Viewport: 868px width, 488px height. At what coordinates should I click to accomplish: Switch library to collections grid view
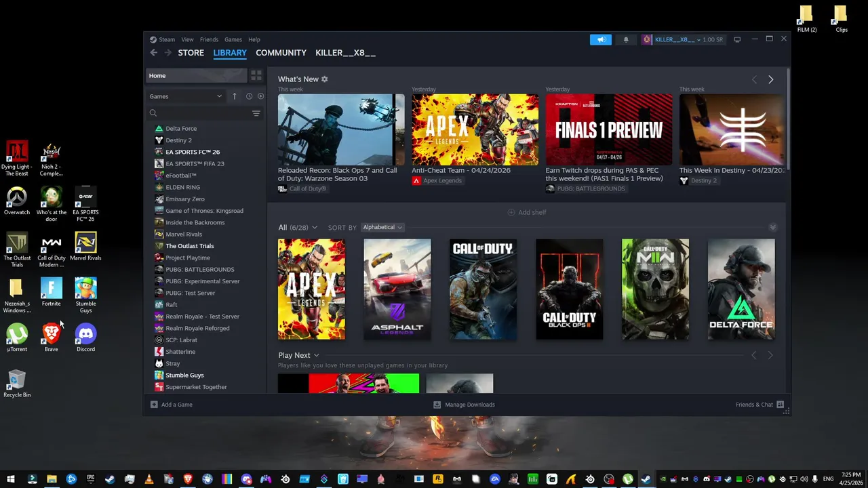click(256, 75)
